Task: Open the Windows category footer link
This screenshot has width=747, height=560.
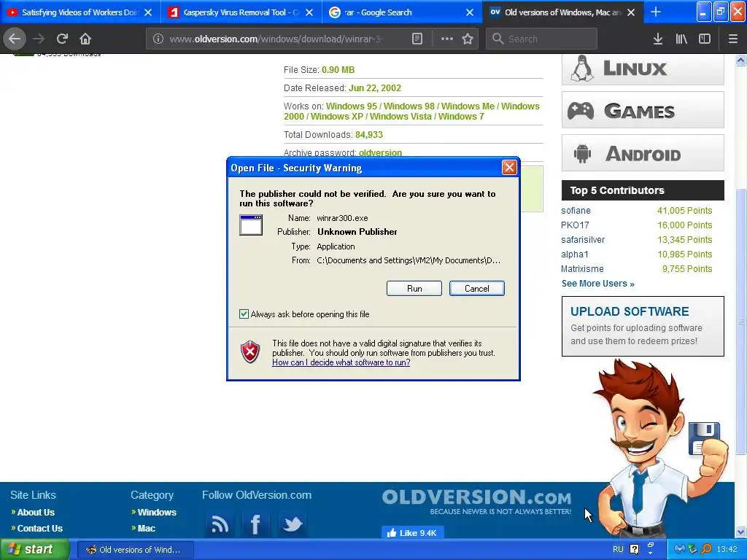Action: click(157, 513)
